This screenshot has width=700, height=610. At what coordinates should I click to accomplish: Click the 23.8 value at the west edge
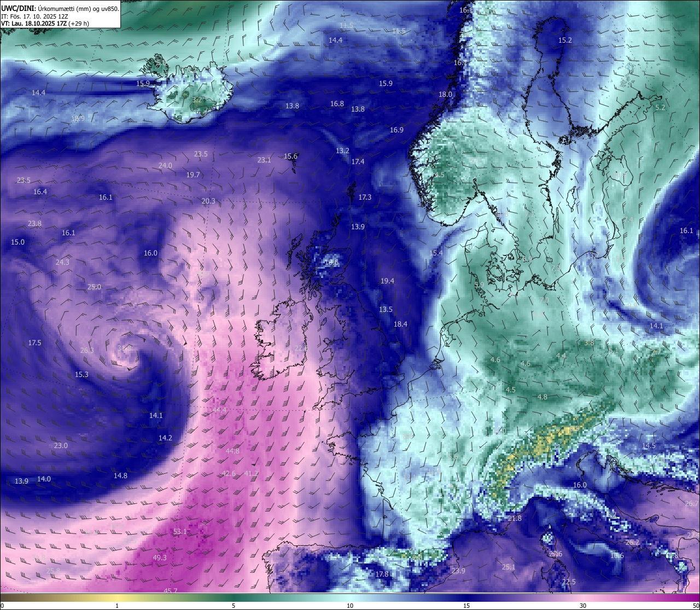point(34,223)
